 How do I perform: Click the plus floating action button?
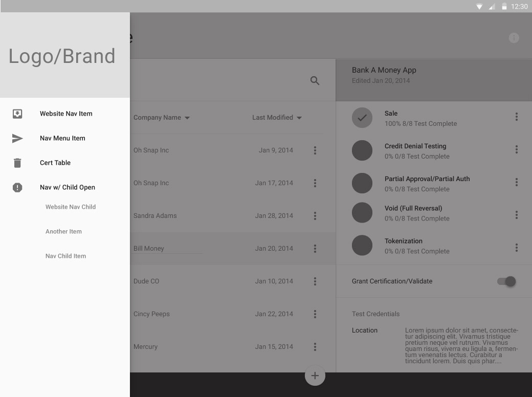[315, 376]
